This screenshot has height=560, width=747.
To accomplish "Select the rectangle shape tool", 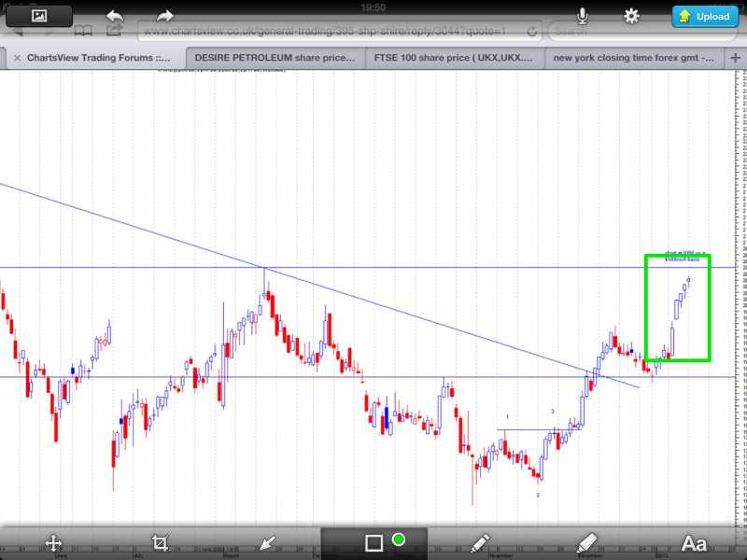I will [373, 542].
